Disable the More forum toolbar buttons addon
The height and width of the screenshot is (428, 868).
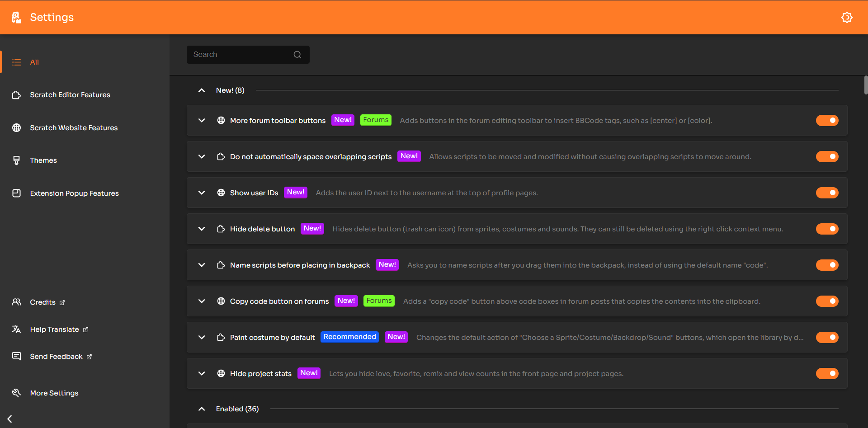click(x=827, y=120)
